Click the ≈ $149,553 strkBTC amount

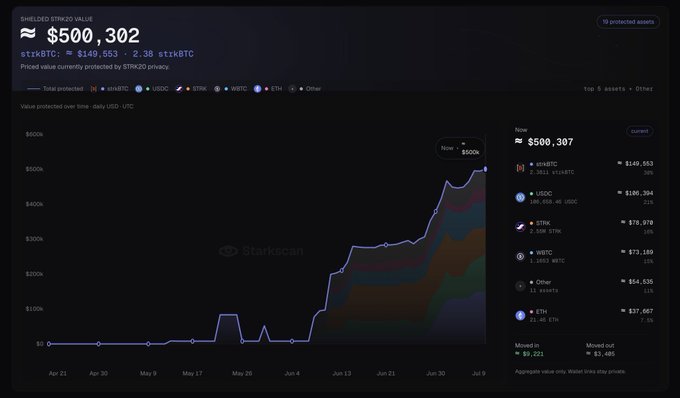(x=635, y=163)
